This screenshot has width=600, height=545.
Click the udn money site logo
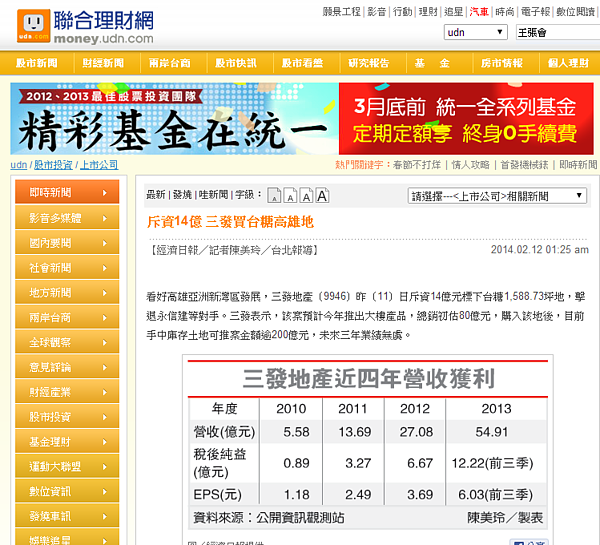[85, 26]
